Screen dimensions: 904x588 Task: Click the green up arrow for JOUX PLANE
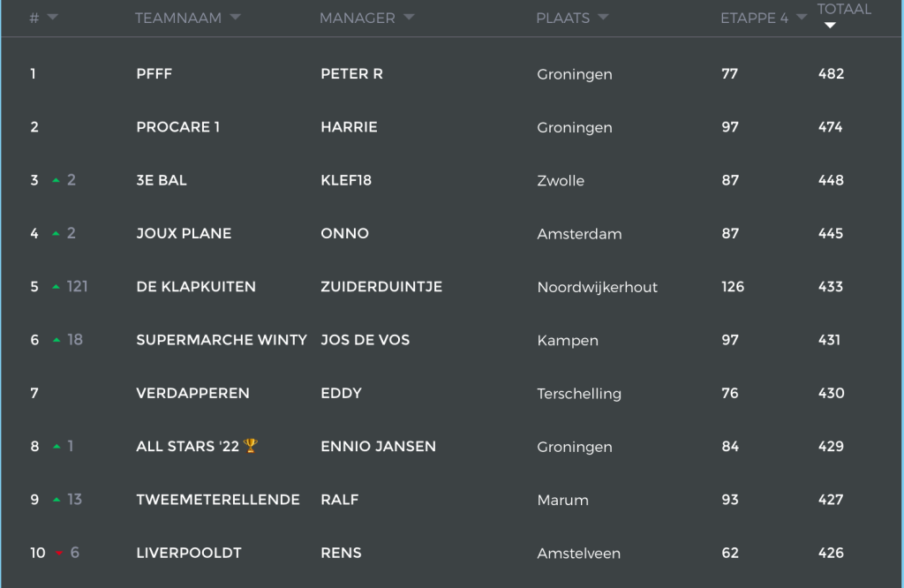click(x=56, y=234)
